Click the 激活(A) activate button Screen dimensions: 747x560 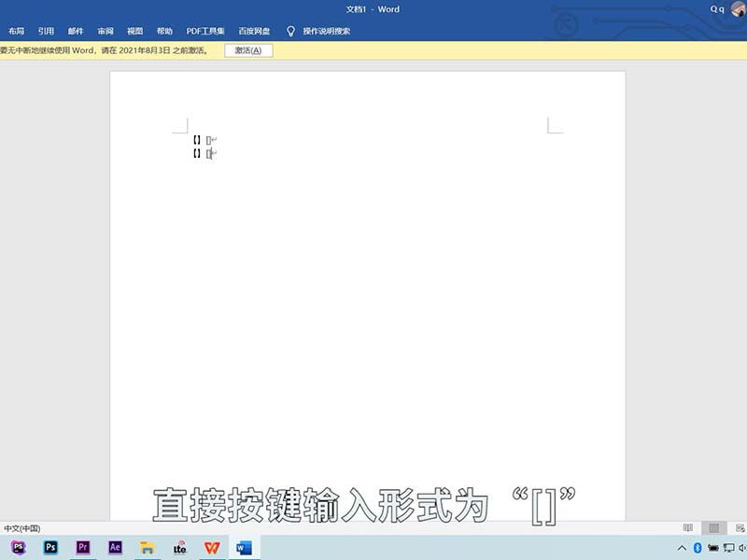point(248,50)
